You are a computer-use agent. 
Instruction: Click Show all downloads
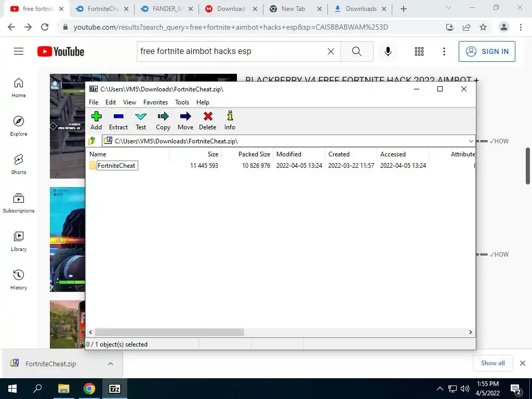(493, 363)
